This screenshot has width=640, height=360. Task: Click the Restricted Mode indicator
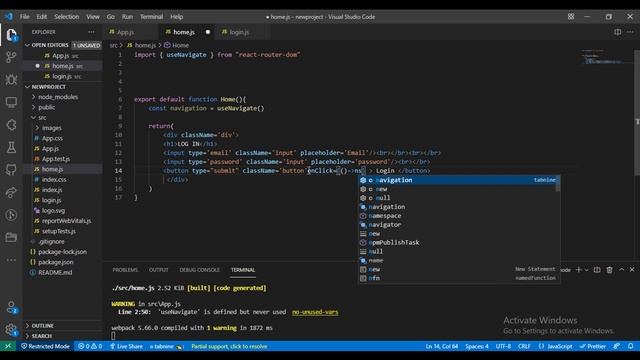[x=45, y=346]
